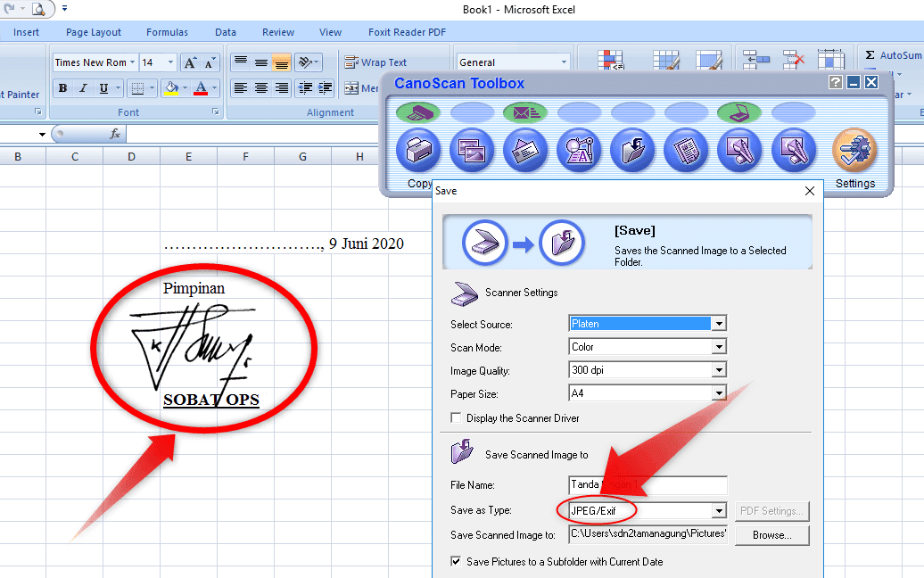Click the Wrap Text button
This screenshot has width=924, height=578.
point(376,62)
